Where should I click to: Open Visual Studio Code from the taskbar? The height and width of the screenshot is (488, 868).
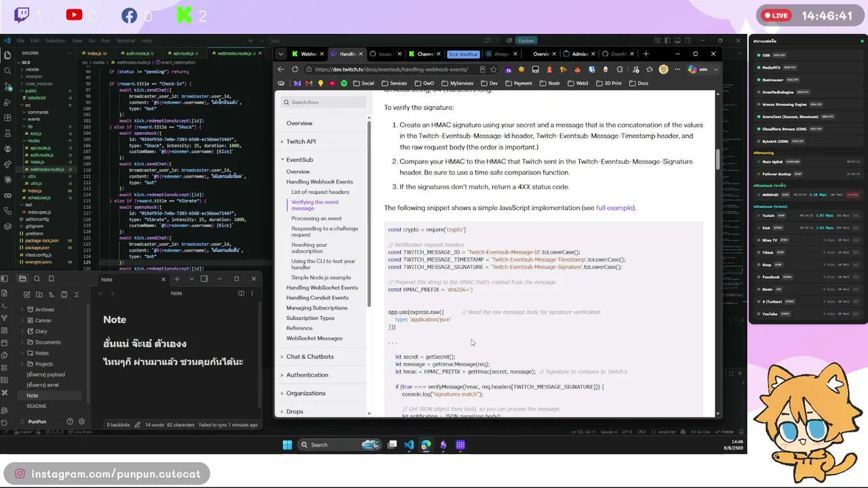pos(409,445)
